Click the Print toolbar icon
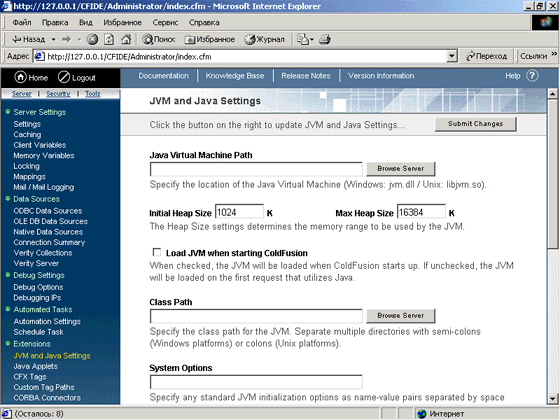 pyautogui.click(x=325, y=39)
